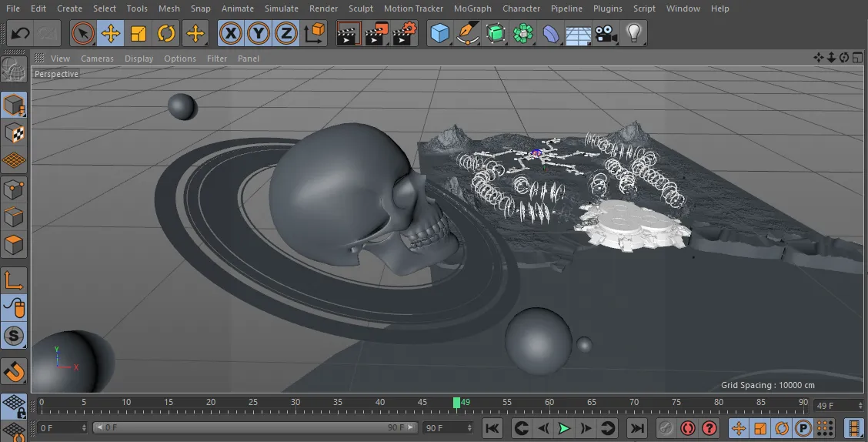Click stepper arrows on 0 F start field

[x=84, y=427]
